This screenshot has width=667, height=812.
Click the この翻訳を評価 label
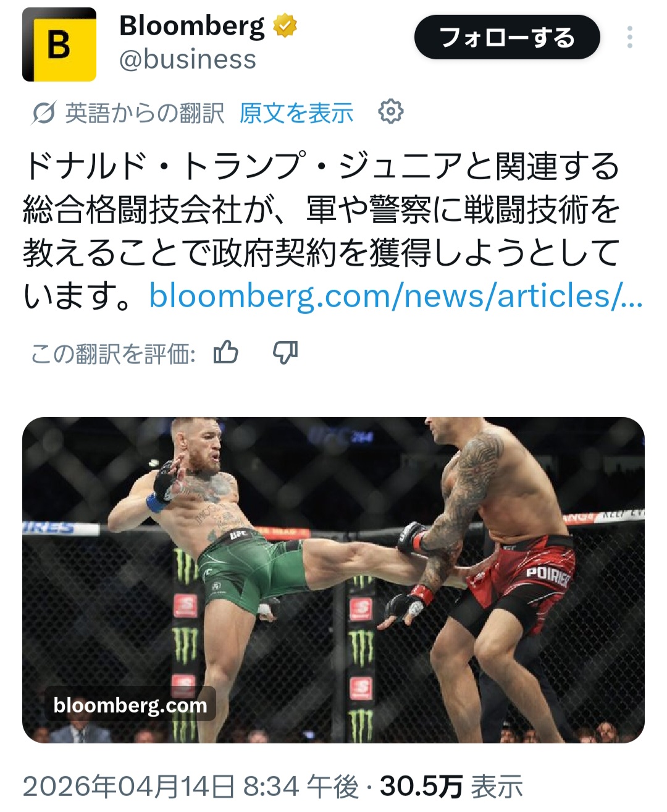click(x=113, y=353)
